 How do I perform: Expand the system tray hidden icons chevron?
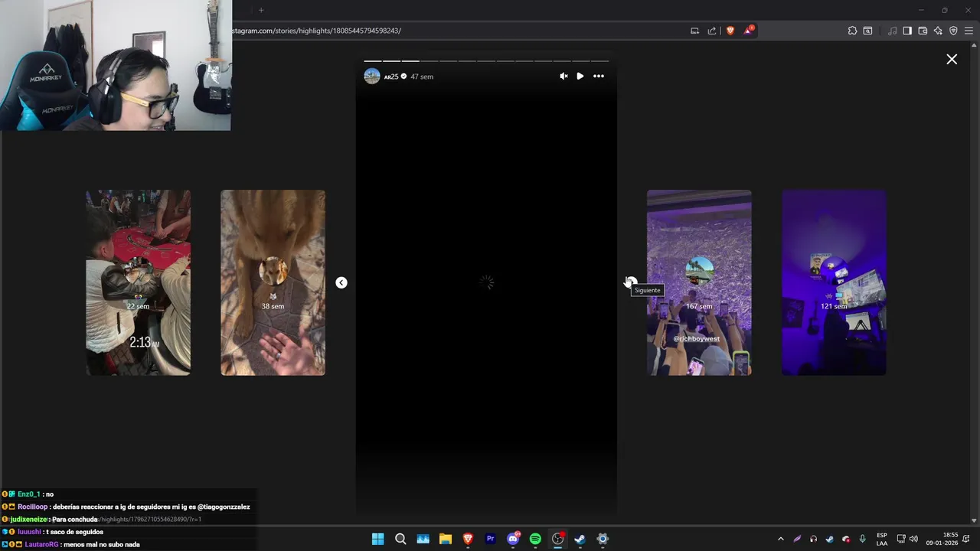coord(780,539)
